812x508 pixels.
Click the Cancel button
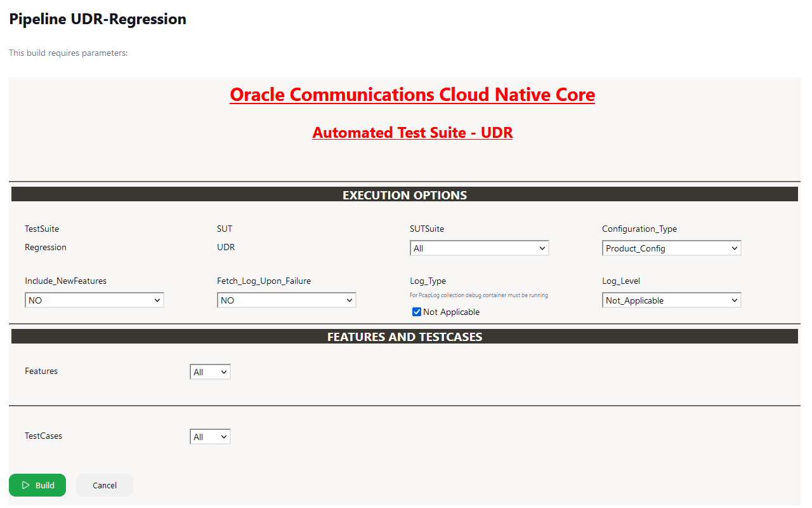(105, 485)
